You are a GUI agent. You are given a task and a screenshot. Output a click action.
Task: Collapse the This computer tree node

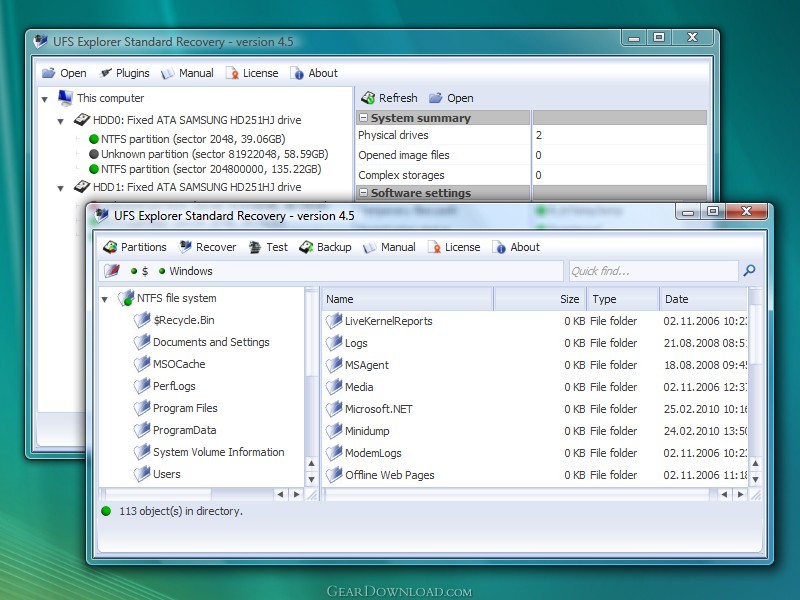tap(45, 99)
